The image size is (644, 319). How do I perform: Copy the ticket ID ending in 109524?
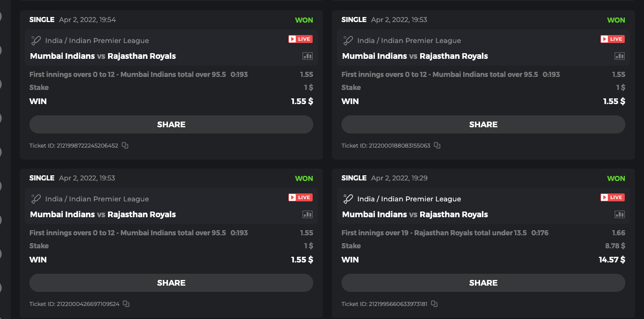pyautogui.click(x=126, y=304)
